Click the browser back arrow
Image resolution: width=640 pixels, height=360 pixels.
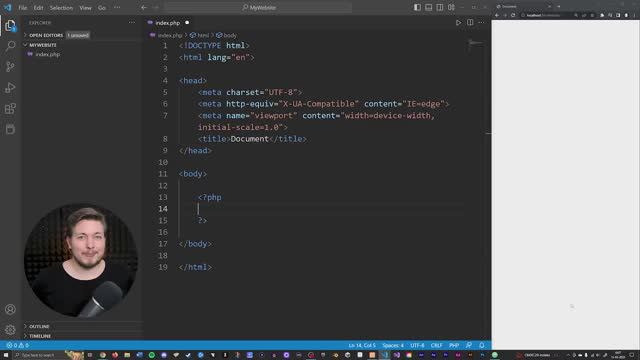497,15
